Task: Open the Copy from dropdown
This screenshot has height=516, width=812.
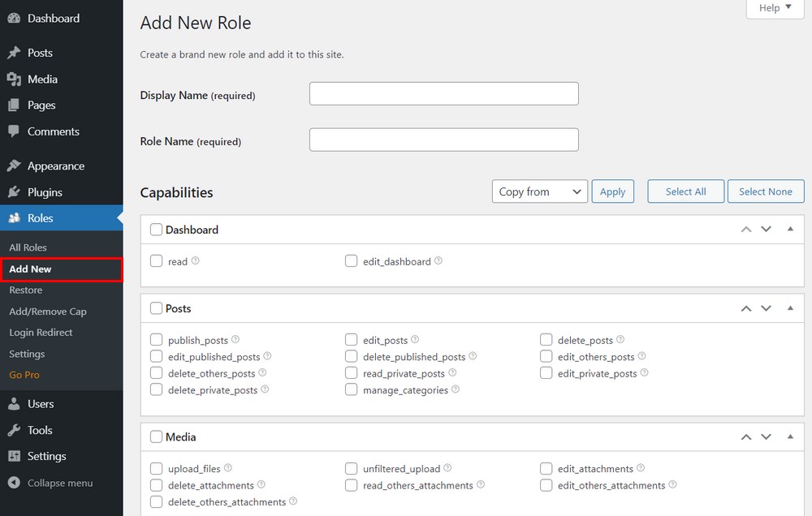Action: [x=539, y=191]
